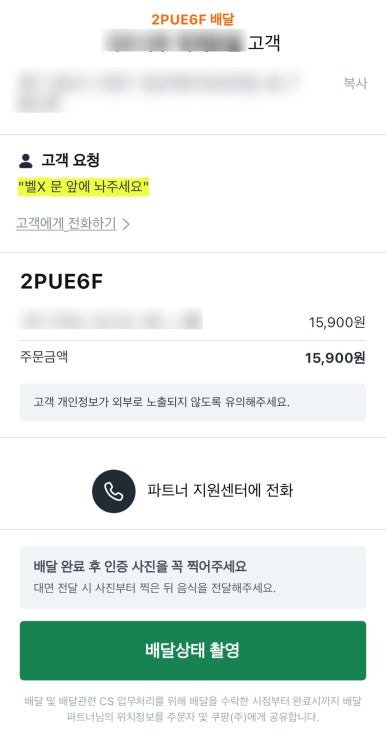Image resolution: width=386 pixels, height=749 pixels.
Task: Tap the highlighted request "벨X 문 앞에 놔주세요"
Action: tap(84, 187)
